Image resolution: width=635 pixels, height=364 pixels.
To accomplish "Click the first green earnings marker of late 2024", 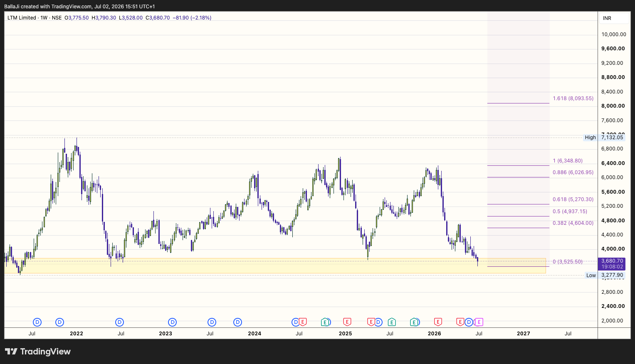I will pyautogui.click(x=325, y=322).
